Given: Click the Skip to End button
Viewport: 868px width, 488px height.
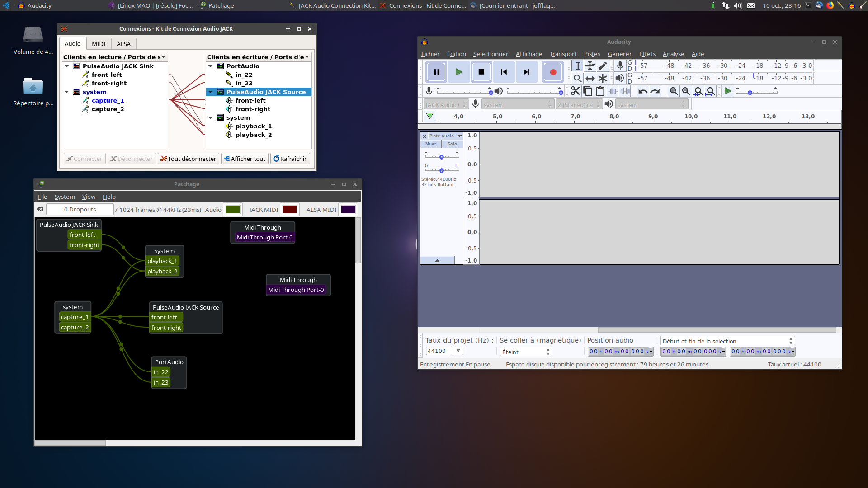Looking at the screenshot, I should click(x=527, y=72).
